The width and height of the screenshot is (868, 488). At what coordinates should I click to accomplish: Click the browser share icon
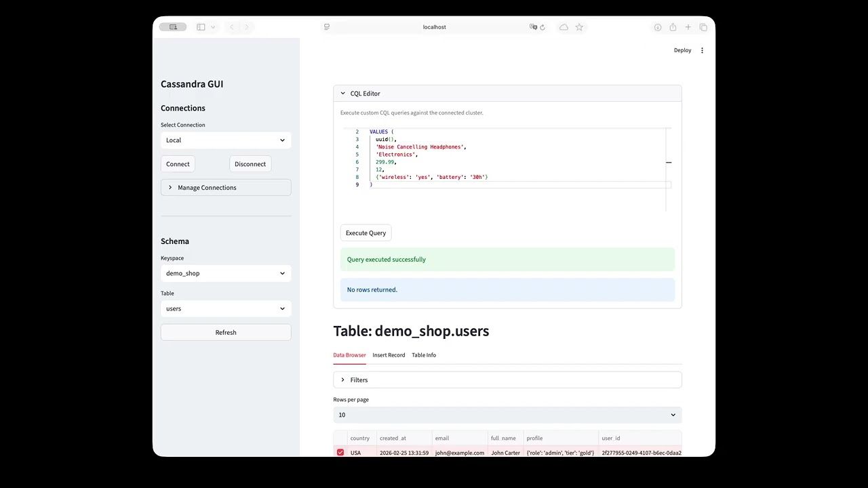(673, 27)
